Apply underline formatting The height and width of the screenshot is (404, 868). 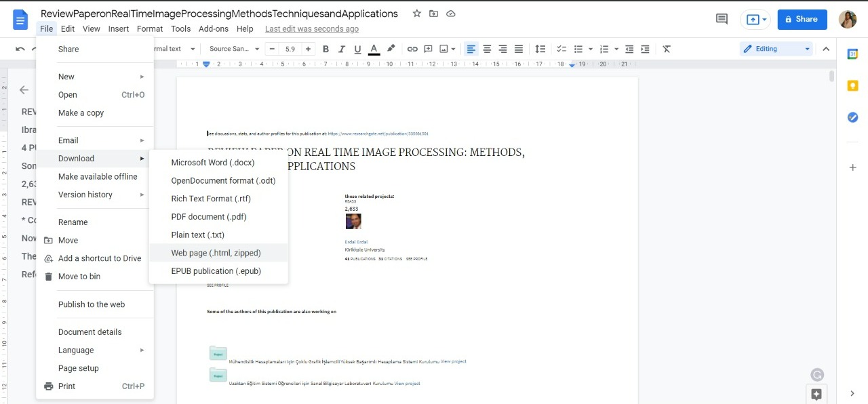pos(357,49)
